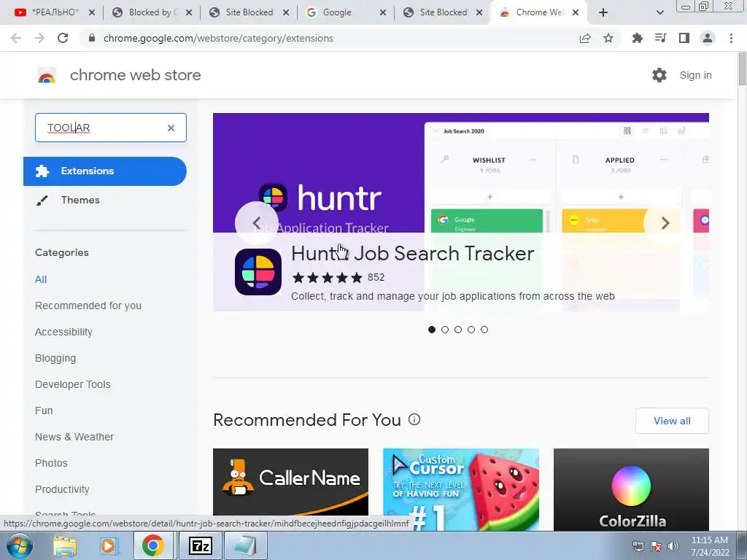Viewport: 747px width, 560px height.
Task: Select second carousel dot
Action: point(445,330)
